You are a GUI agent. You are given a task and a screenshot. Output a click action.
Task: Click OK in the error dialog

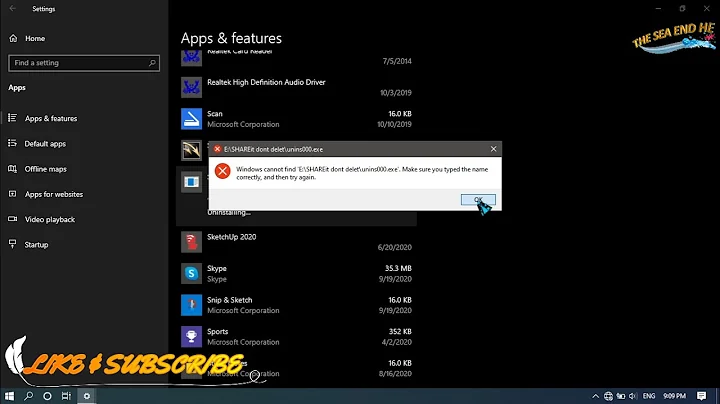478,199
